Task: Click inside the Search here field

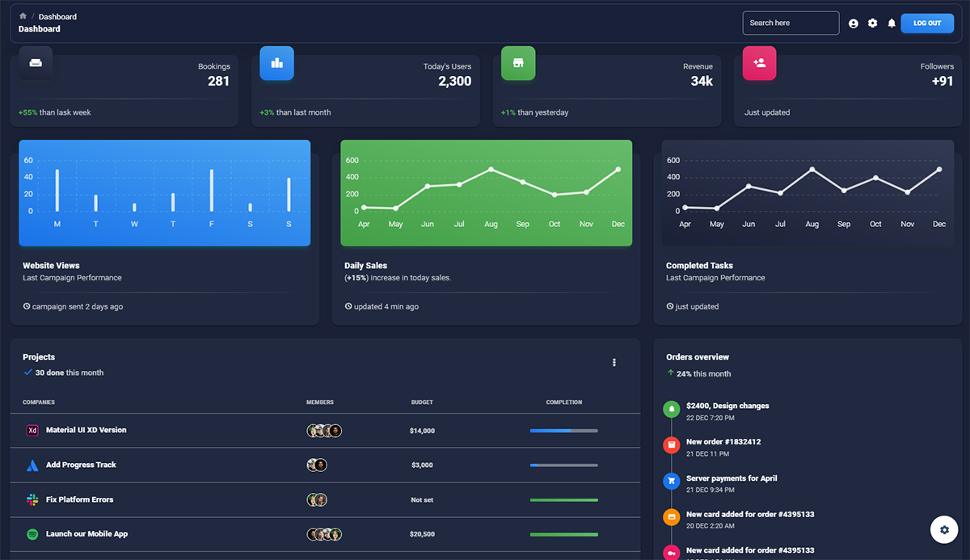Action: pos(791,23)
